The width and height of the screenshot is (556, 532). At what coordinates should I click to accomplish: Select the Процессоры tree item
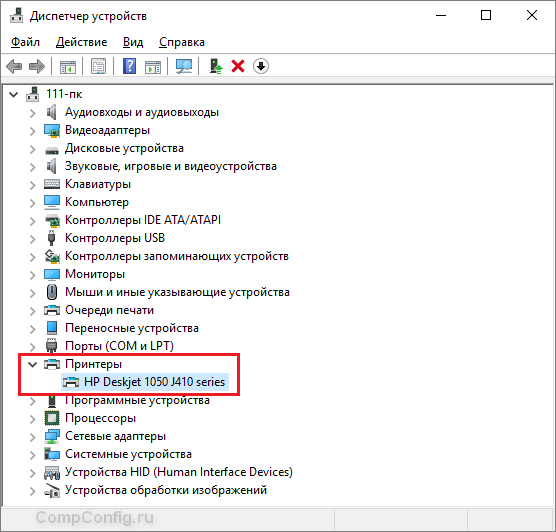pos(100,418)
